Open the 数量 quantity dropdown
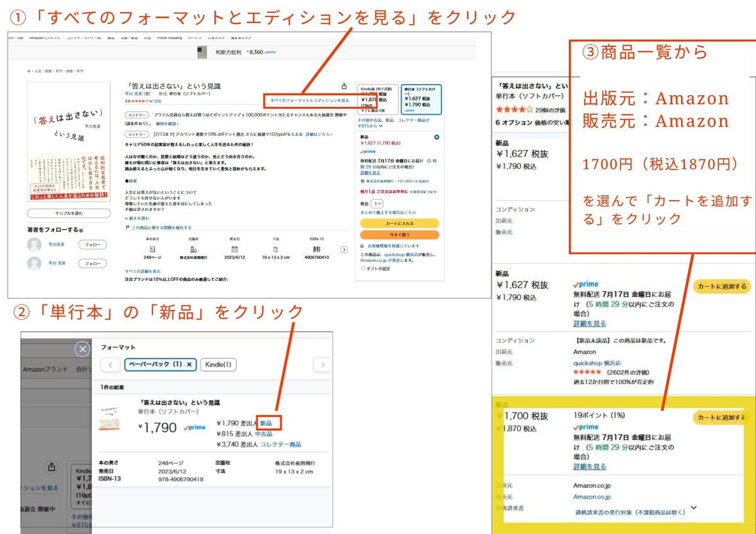 click(377, 203)
